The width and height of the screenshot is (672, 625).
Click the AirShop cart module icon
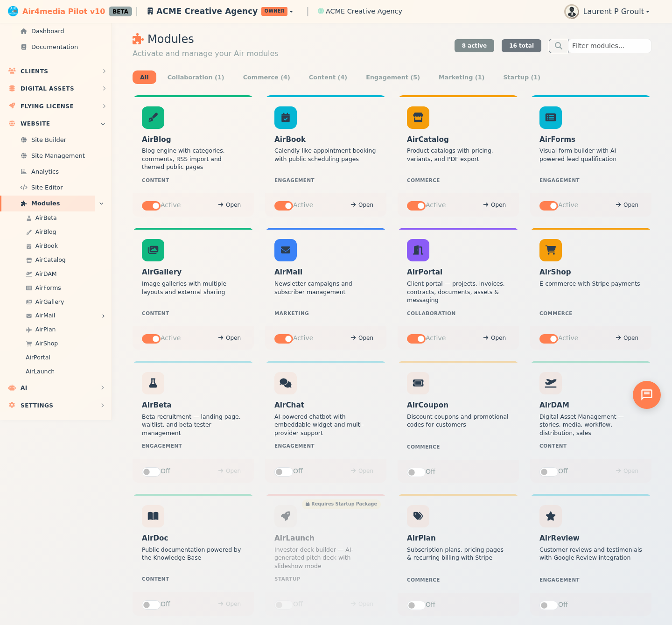tap(551, 250)
